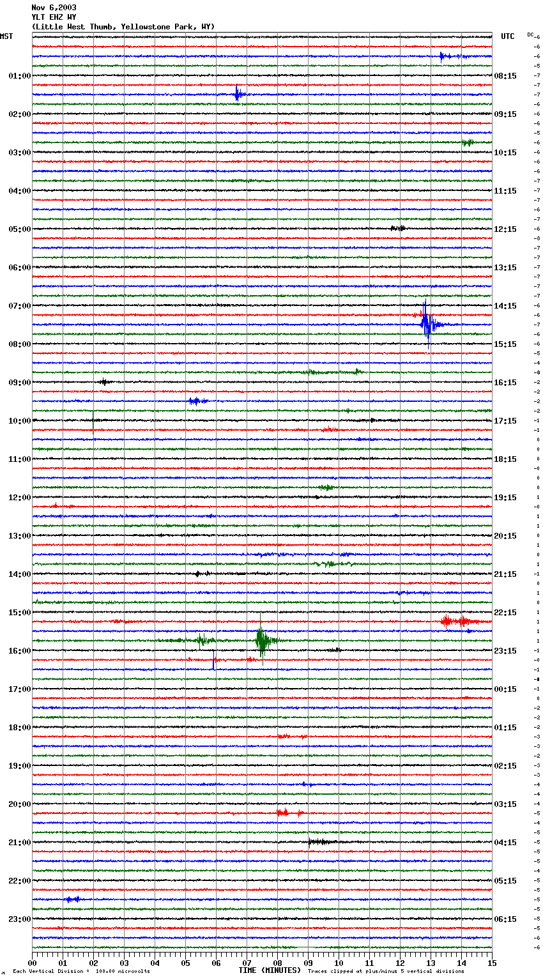Select the 20:00 MST time label

pyautogui.click(x=20, y=804)
